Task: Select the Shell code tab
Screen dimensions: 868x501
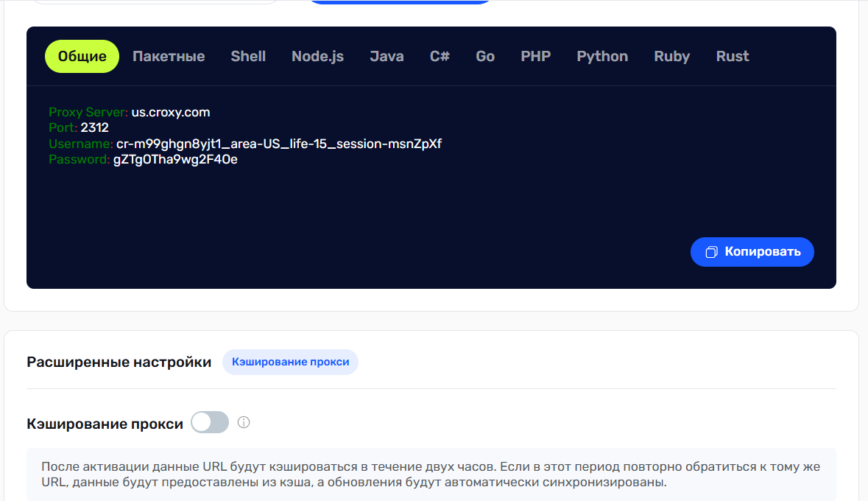Action: click(x=248, y=57)
